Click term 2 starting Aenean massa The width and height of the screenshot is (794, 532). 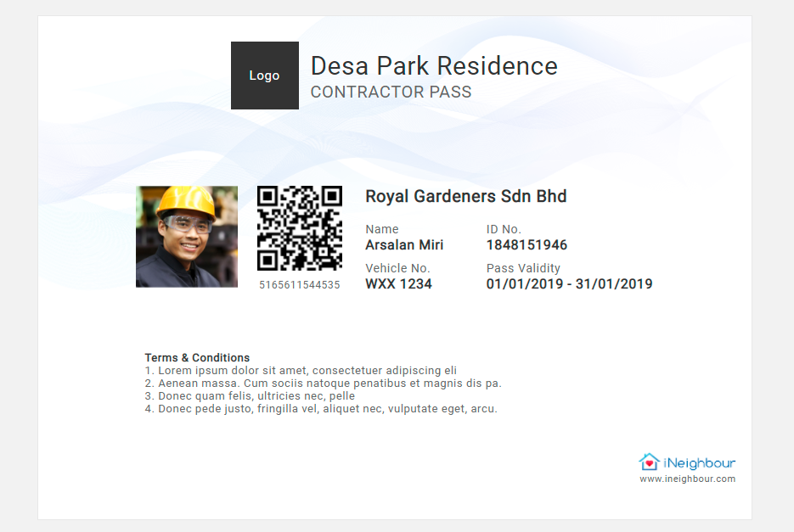[323, 384]
